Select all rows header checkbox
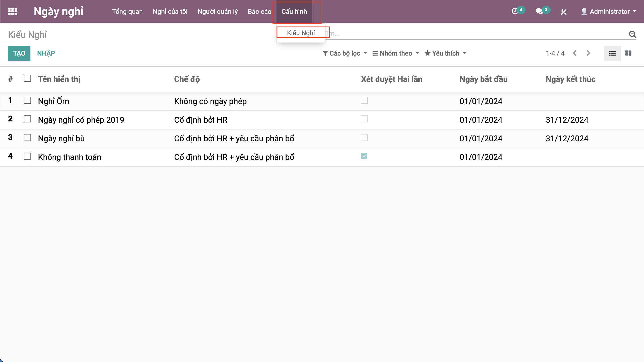Viewport: 644px width, 362px height. pos(27,78)
